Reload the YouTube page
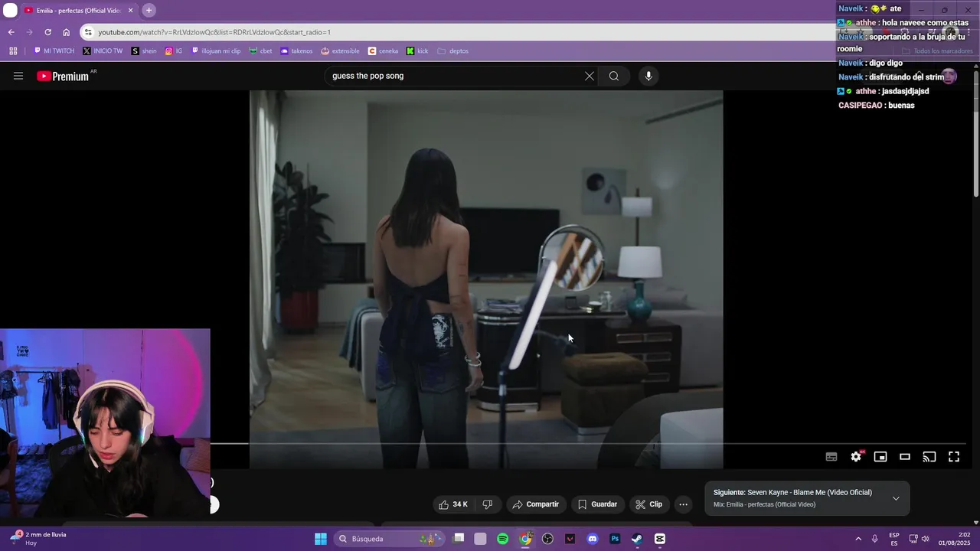The image size is (980, 551). click(x=47, y=32)
